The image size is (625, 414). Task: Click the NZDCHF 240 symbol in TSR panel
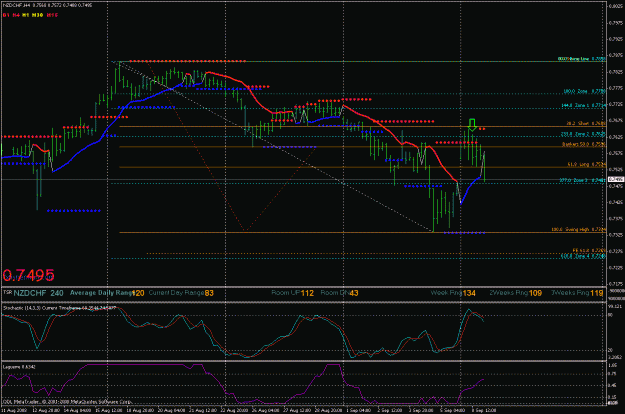38,293
